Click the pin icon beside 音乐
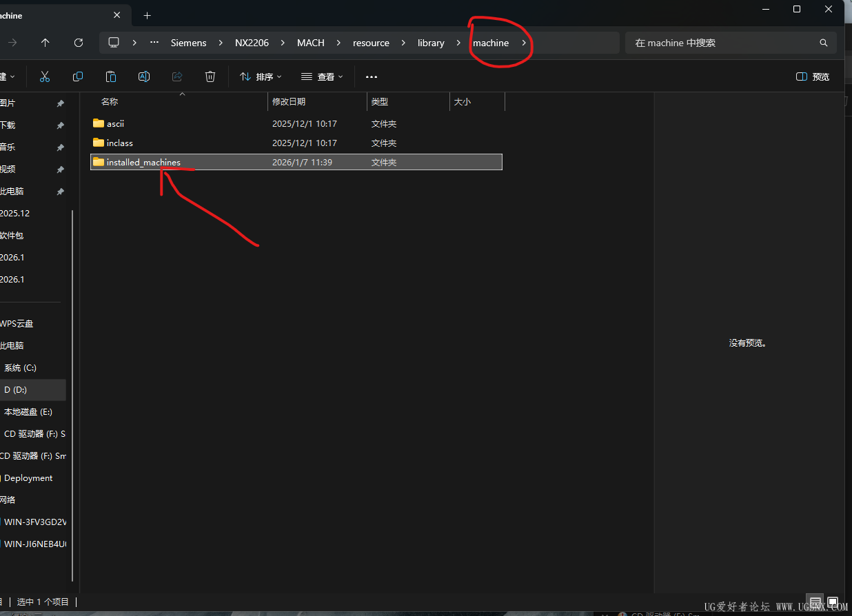The image size is (852, 616). pyautogui.click(x=60, y=147)
